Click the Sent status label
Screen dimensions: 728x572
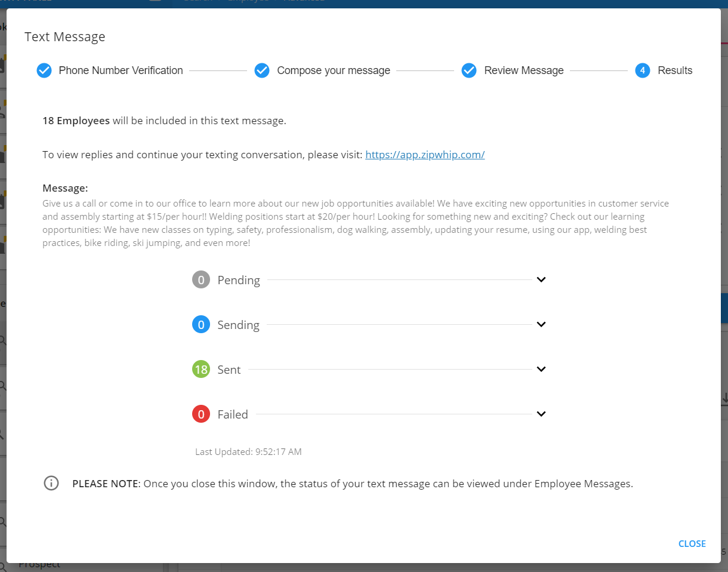coord(229,370)
